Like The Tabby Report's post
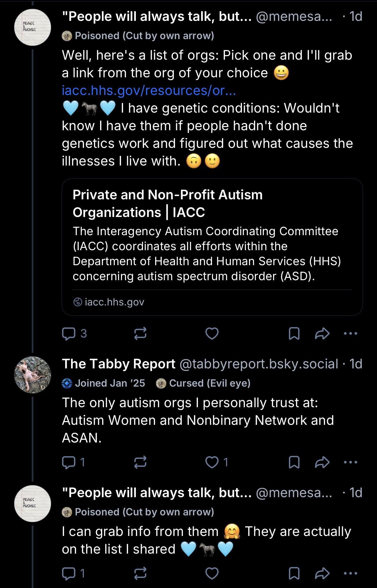The height and width of the screenshot is (588, 377). click(212, 462)
